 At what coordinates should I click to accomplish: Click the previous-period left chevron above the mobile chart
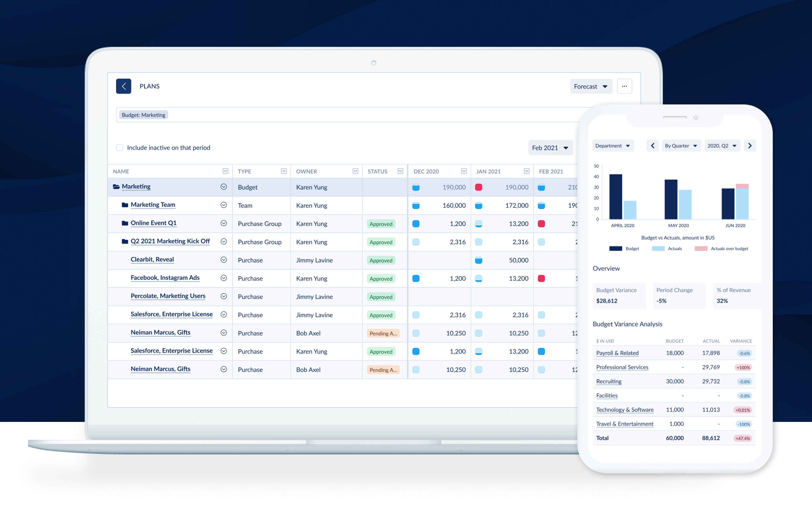point(652,145)
